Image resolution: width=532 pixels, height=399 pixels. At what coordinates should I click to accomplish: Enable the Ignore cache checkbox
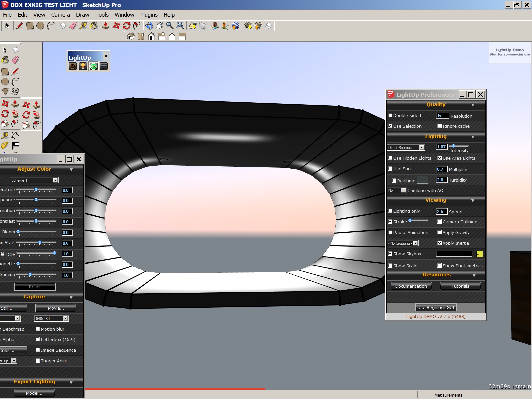(x=440, y=126)
